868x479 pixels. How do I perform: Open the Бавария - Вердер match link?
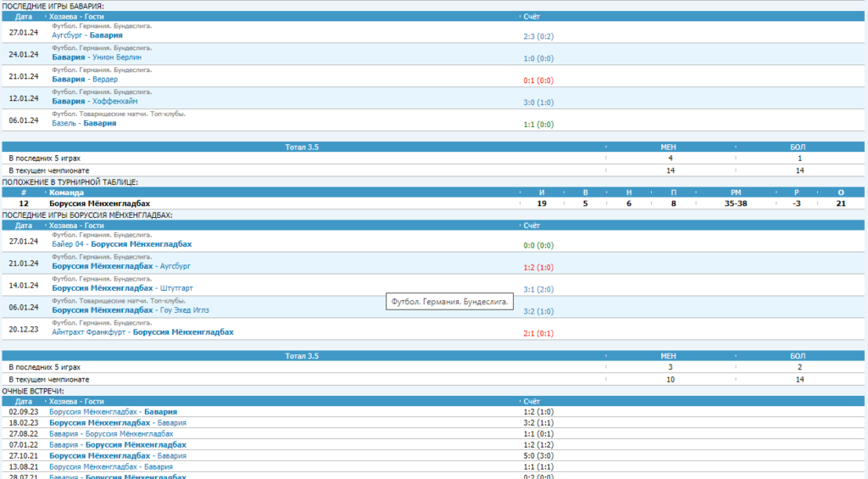[85, 80]
